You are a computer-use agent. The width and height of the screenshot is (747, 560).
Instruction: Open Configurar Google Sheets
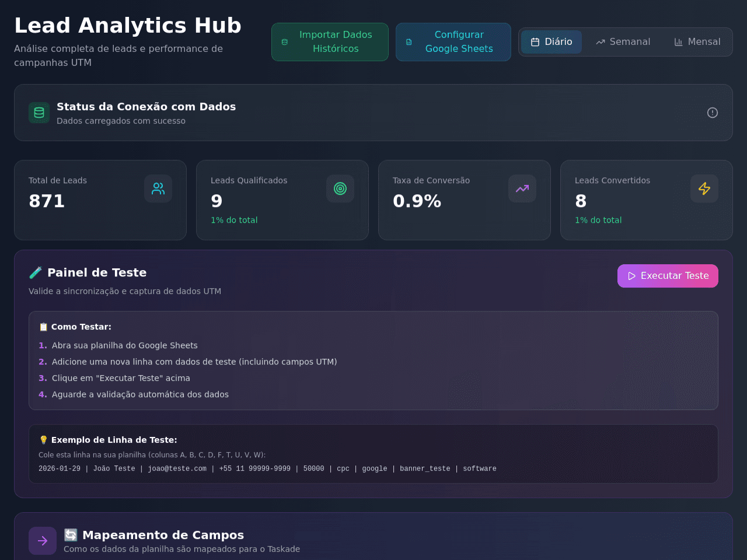click(x=453, y=42)
